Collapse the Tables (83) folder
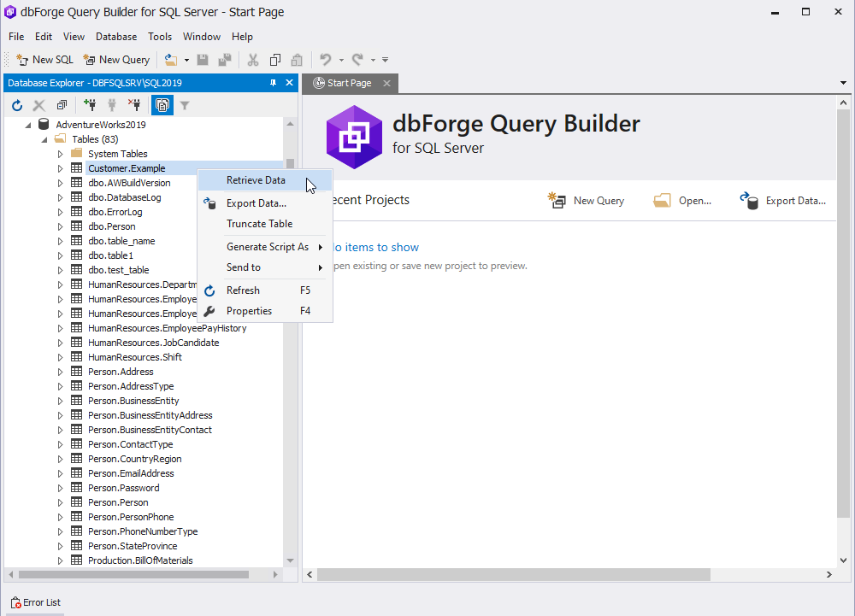 click(x=44, y=139)
